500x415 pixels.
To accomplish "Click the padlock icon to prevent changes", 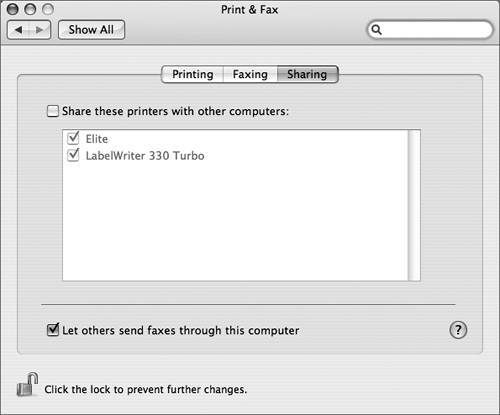I will click(27, 384).
